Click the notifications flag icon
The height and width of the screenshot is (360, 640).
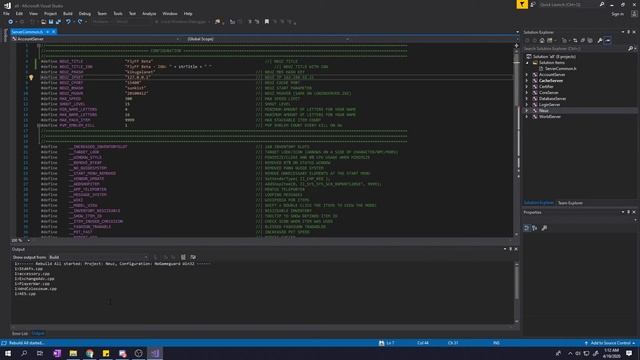point(522,4)
